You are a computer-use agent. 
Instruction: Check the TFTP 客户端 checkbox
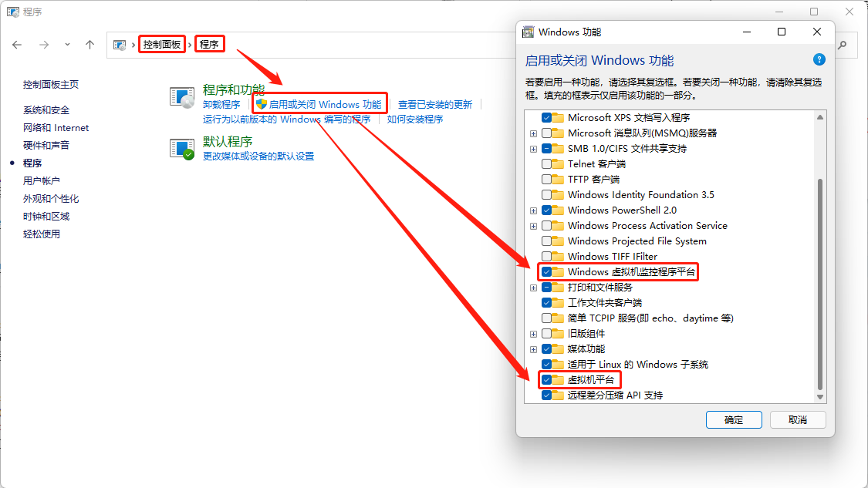[x=546, y=180]
